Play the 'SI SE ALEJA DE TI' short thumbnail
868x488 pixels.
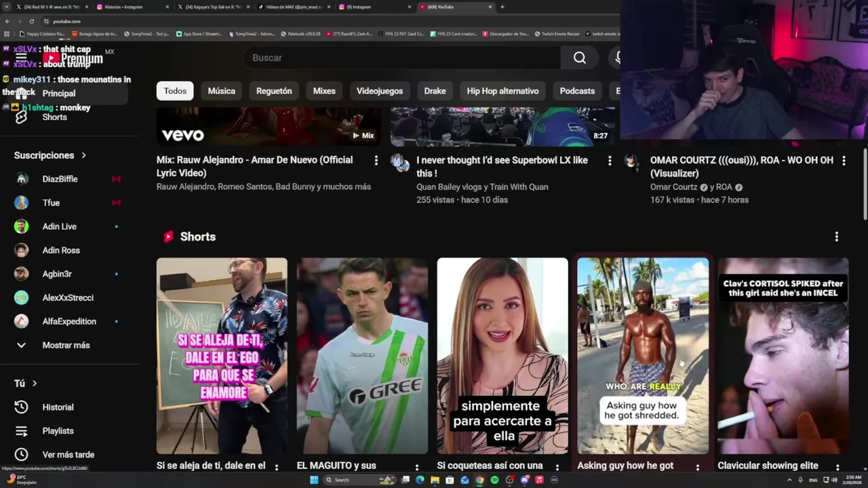pyautogui.click(x=222, y=356)
